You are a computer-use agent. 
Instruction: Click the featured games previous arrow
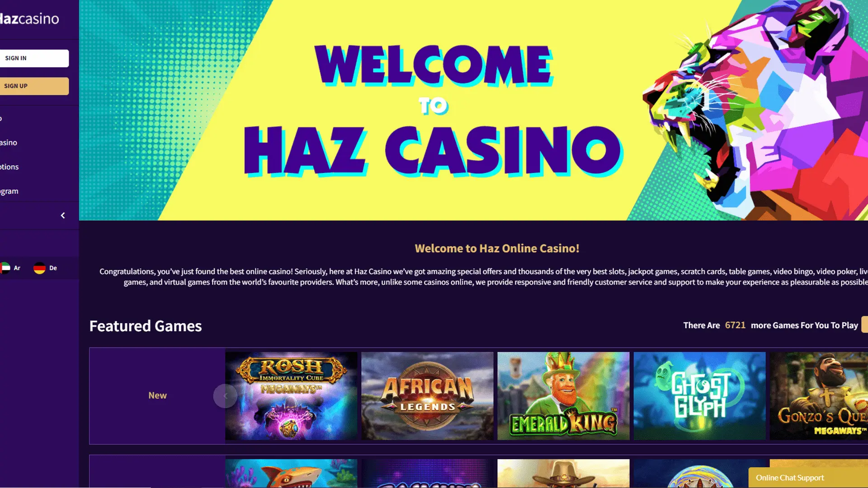click(x=225, y=396)
